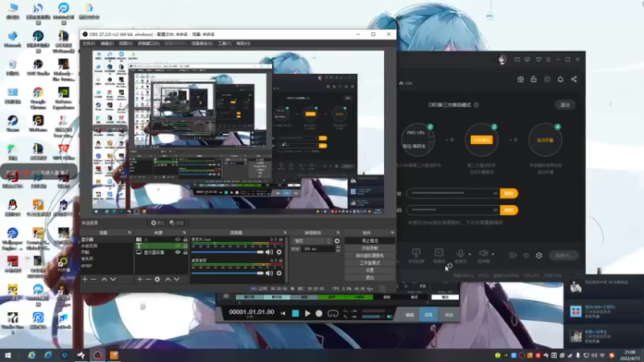Mute the desktop audio channel
This screenshot has width=644, height=362.
(269, 273)
